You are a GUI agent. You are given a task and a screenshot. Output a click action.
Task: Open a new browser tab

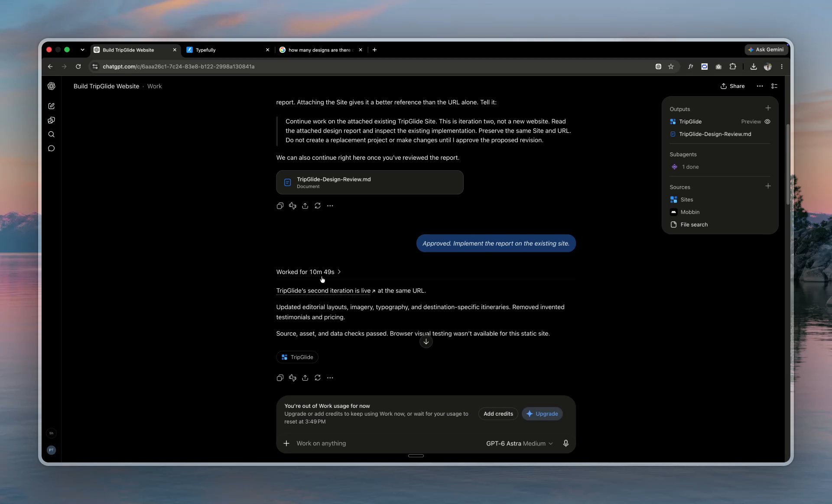point(374,50)
